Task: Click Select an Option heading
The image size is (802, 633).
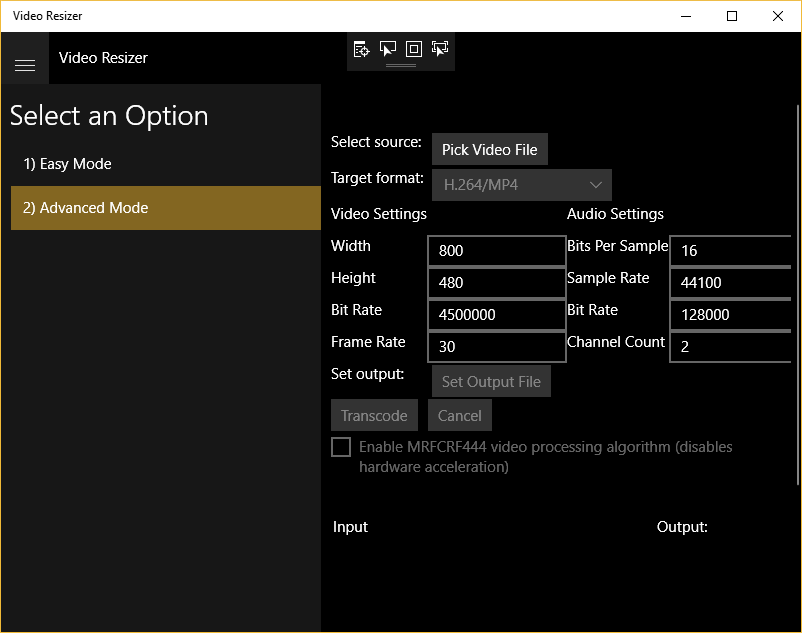Action: [109, 116]
